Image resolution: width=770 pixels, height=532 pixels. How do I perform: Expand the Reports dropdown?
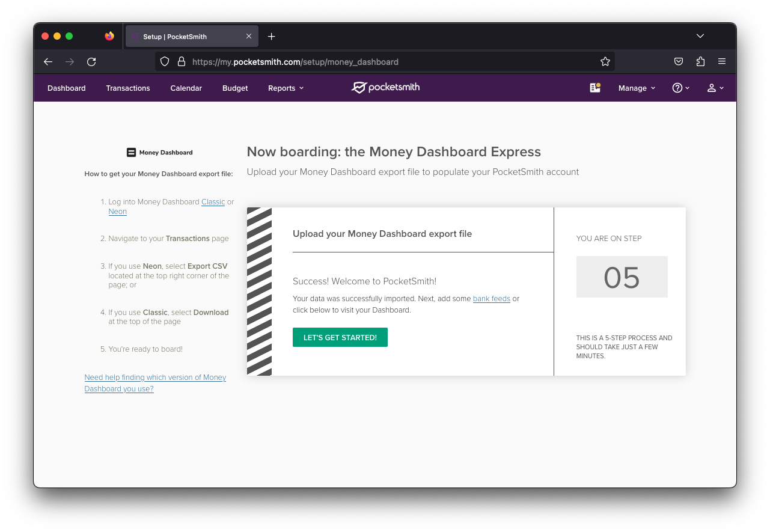pos(285,88)
